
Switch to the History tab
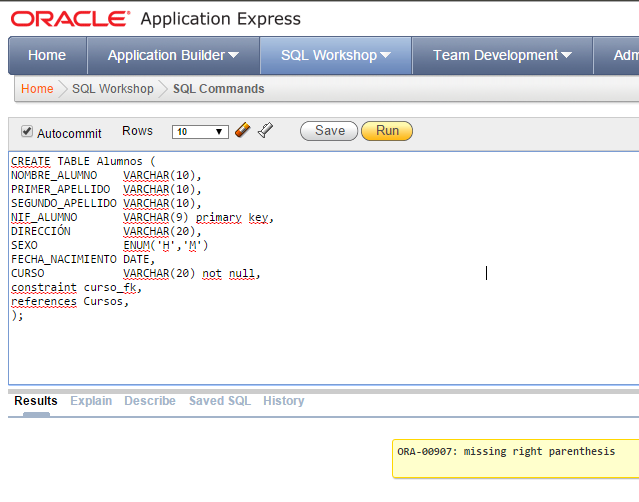coord(284,401)
